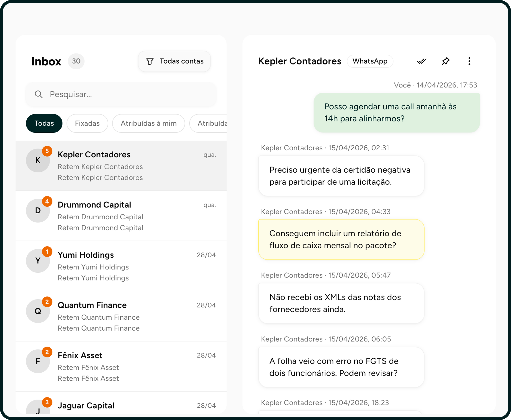Click the timestamp 15/04/2026, 06:05
The height and width of the screenshot is (420, 511).
coord(359,339)
